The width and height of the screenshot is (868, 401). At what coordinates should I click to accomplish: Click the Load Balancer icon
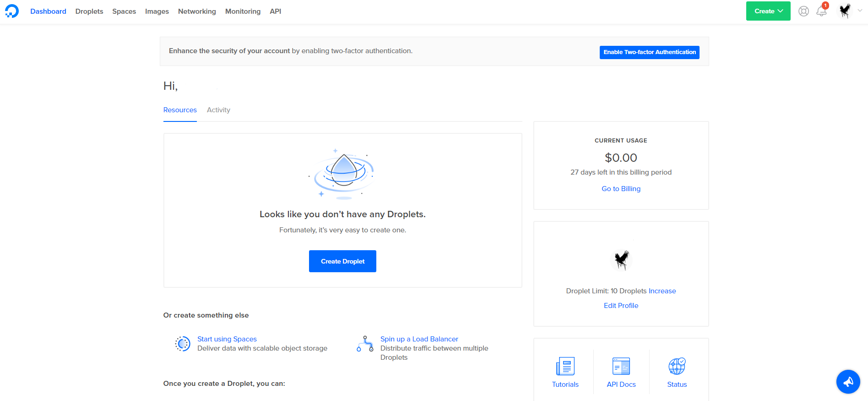365,344
